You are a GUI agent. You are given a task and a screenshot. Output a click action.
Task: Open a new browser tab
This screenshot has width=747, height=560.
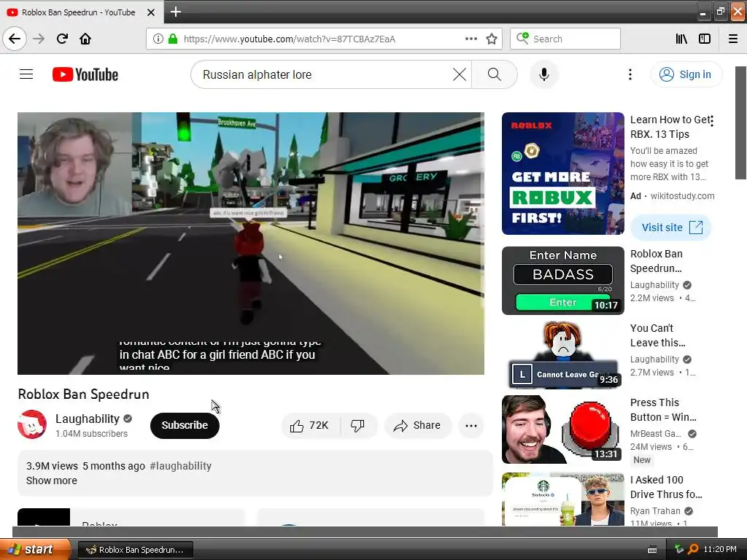(x=175, y=12)
